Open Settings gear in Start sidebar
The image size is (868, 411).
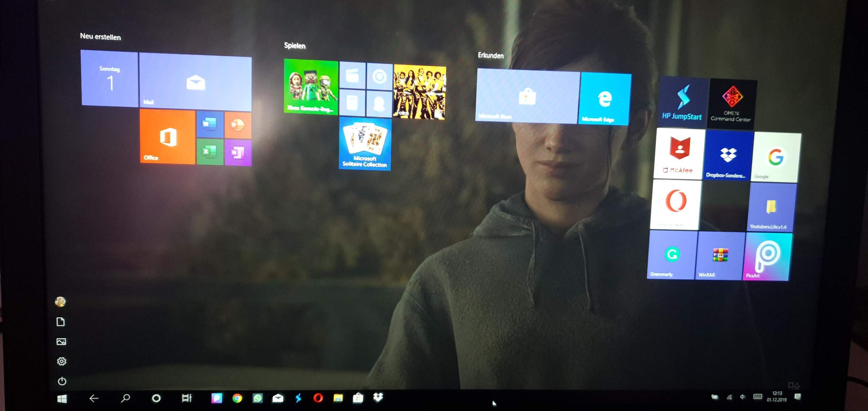tap(61, 361)
